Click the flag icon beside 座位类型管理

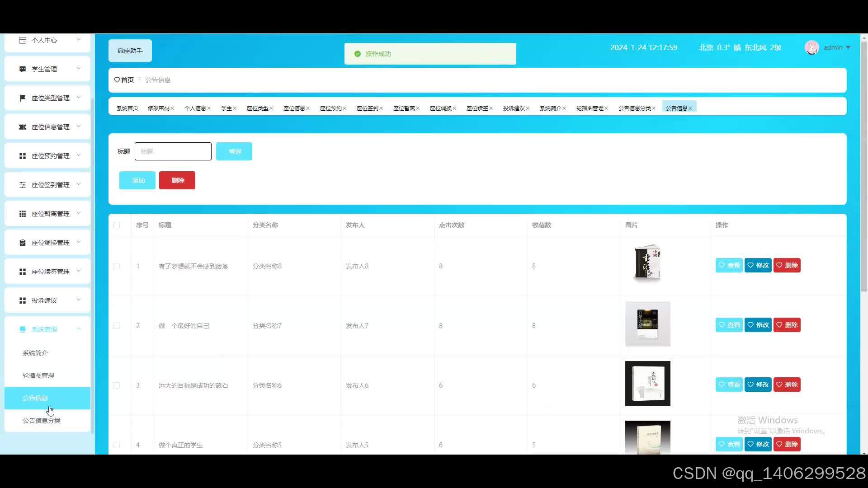click(23, 98)
